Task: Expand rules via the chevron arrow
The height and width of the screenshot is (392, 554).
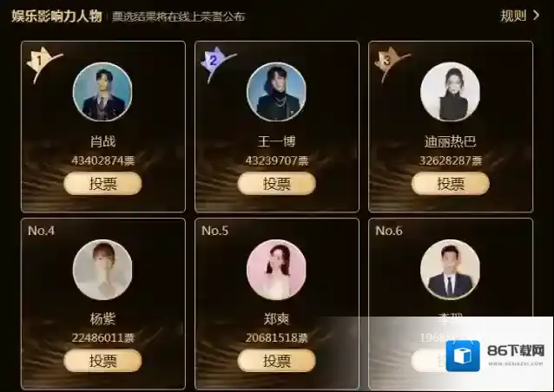Action: [537, 16]
